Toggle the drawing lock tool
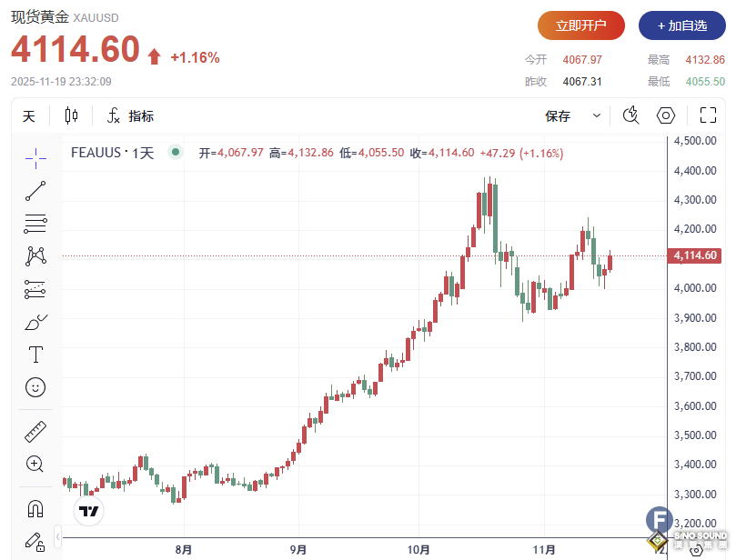Image resolution: width=736 pixels, height=560 pixels. 35,542
